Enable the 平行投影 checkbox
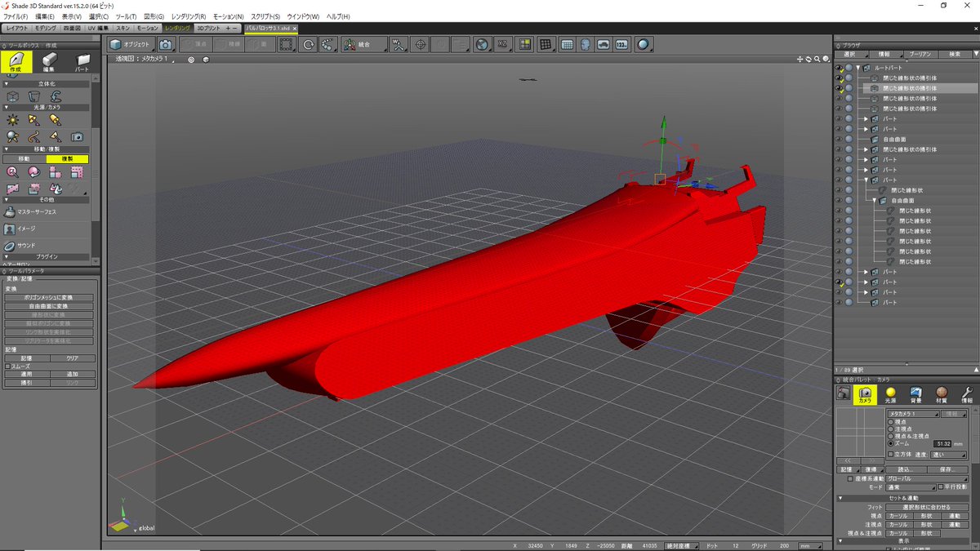 tap(941, 487)
